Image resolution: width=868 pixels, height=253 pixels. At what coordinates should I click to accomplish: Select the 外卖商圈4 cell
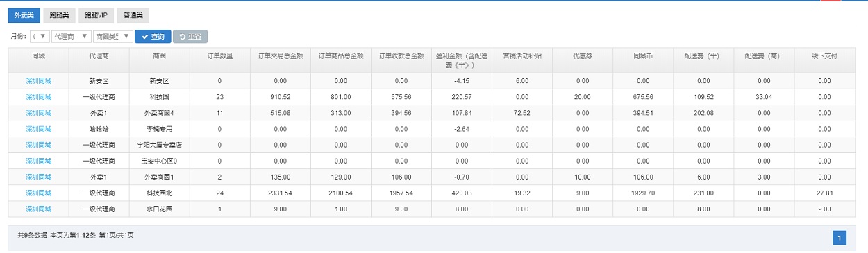159,113
